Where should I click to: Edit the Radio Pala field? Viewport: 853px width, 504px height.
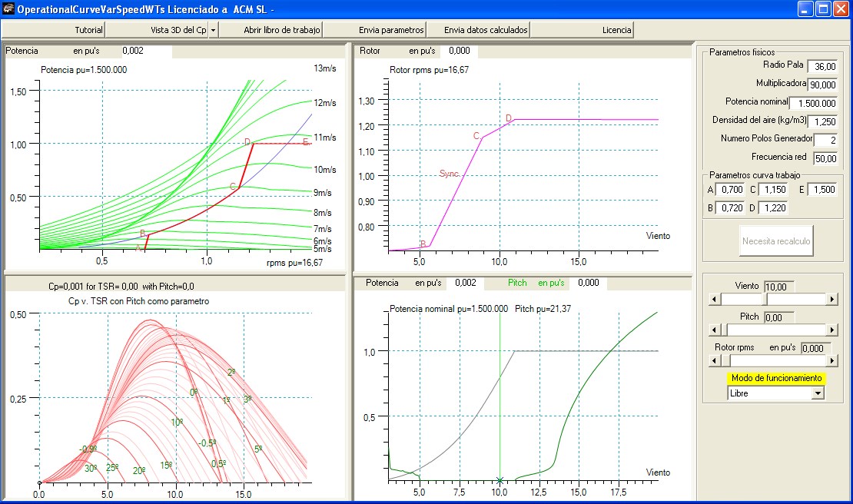[822, 66]
